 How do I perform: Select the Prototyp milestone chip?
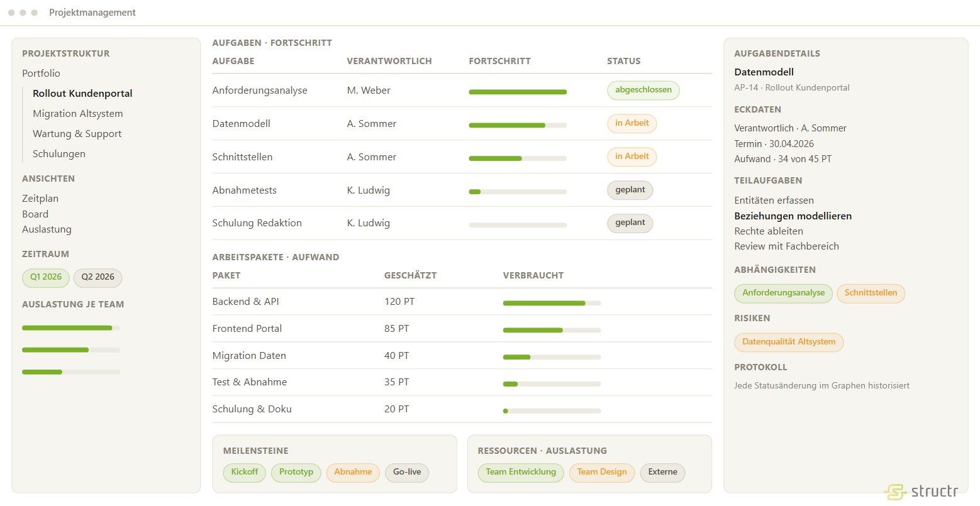pos(296,473)
